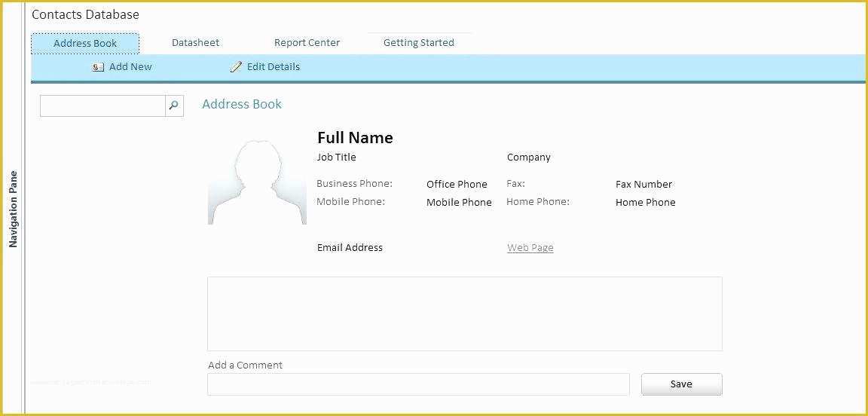868x416 pixels.
Task: Click the large comments history box
Action: (465, 314)
